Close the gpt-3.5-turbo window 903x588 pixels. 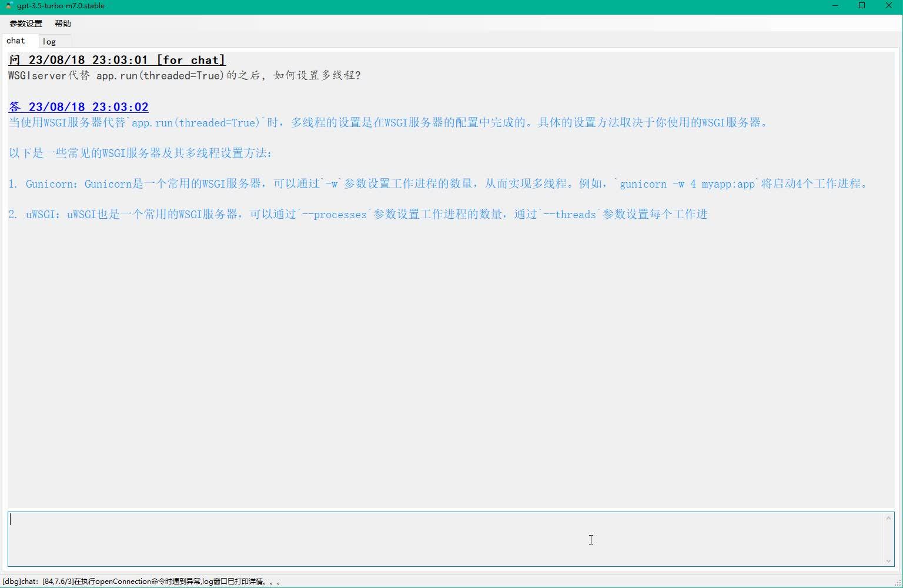889,5
